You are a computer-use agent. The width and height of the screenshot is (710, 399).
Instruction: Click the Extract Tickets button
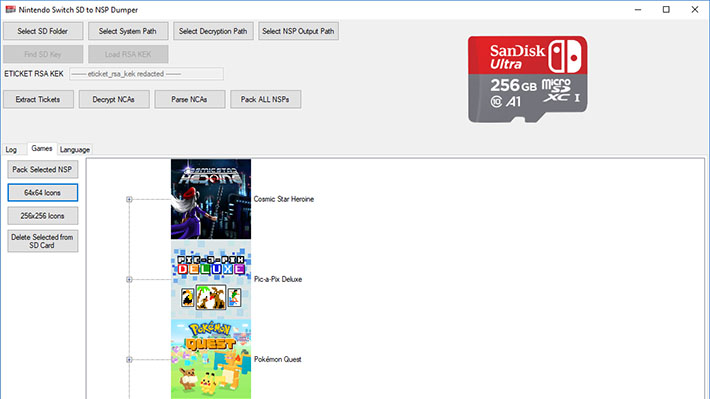pos(38,99)
